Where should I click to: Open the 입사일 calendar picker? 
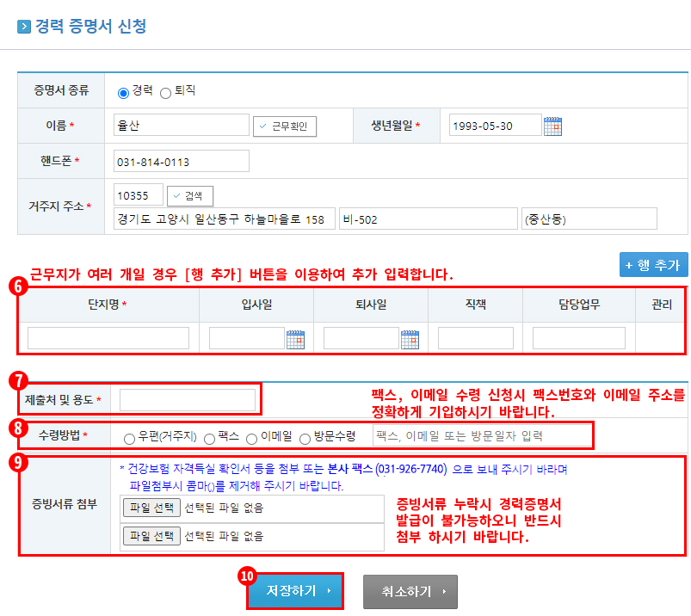coord(295,340)
